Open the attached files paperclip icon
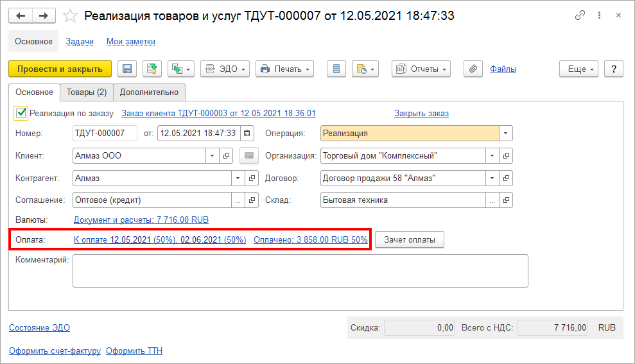 [x=473, y=69]
